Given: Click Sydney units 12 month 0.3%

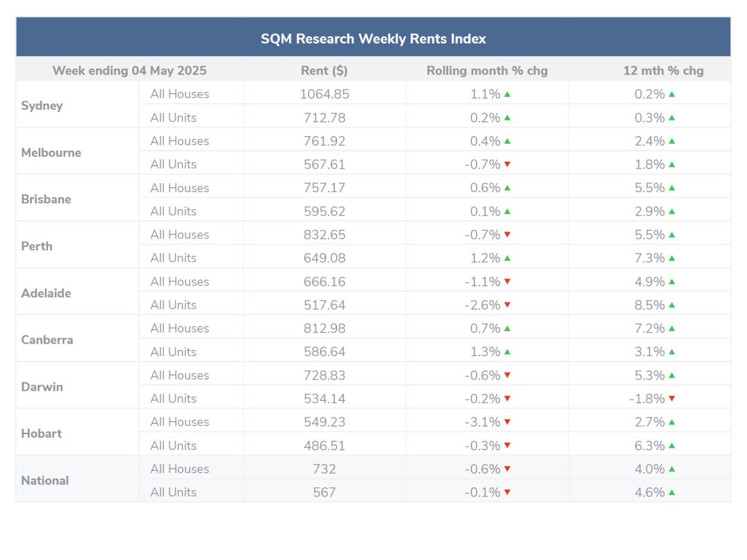Looking at the screenshot, I should 649,118.
